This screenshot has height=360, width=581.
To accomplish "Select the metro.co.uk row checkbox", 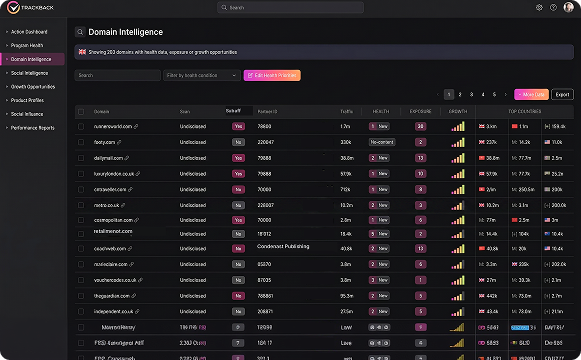I will 81,205.
